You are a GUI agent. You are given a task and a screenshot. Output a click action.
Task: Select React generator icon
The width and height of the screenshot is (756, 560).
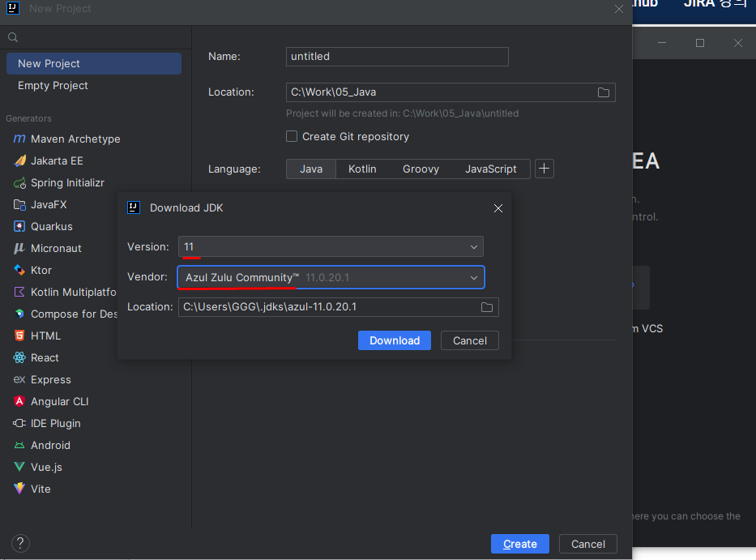pos(19,357)
